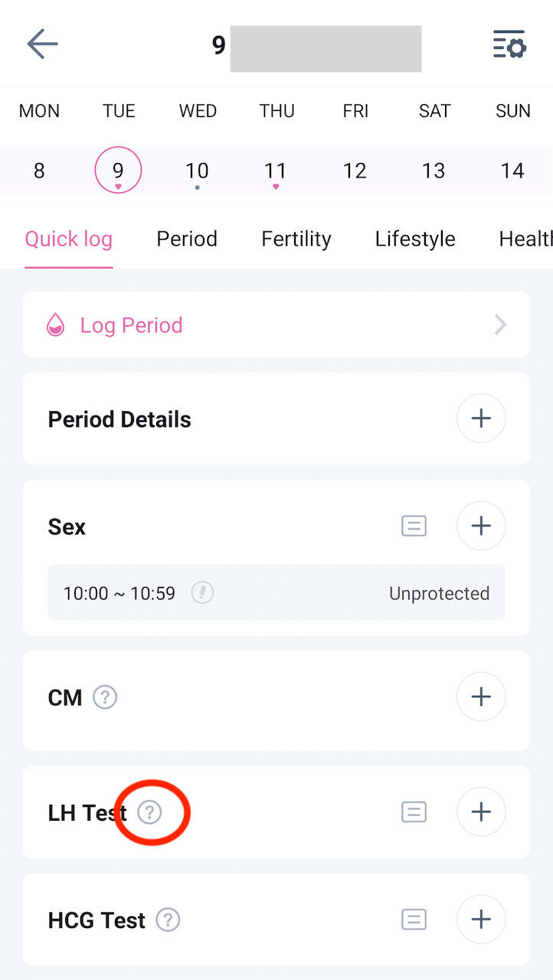The width and height of the screenshot is (553, 980).
Task: Tap the back arrow icon
Action: [42, 44]
